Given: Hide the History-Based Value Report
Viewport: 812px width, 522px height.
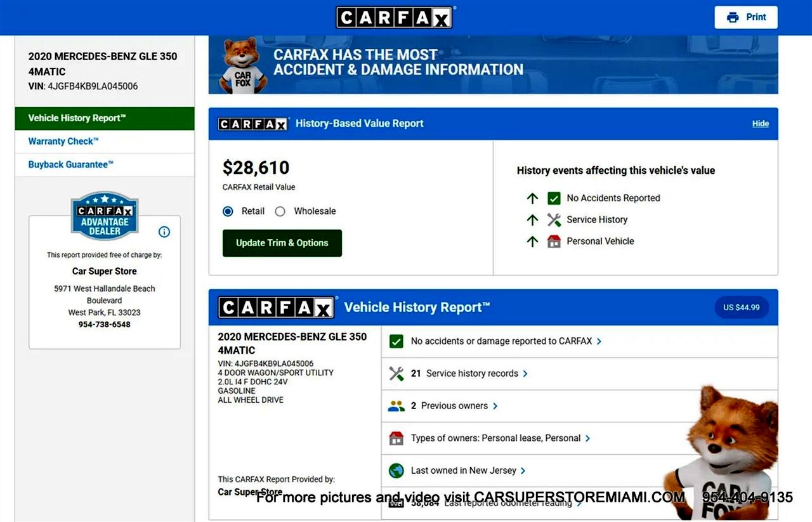Looking at the screenshot, I should click(760, 124).
